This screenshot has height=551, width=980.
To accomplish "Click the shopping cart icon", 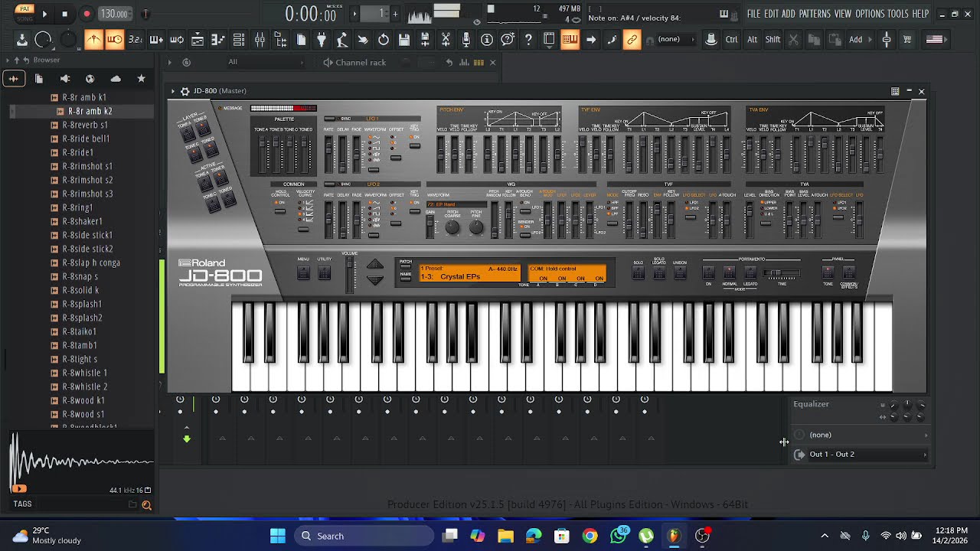I will pyautogui.click(x=907, y=40).
